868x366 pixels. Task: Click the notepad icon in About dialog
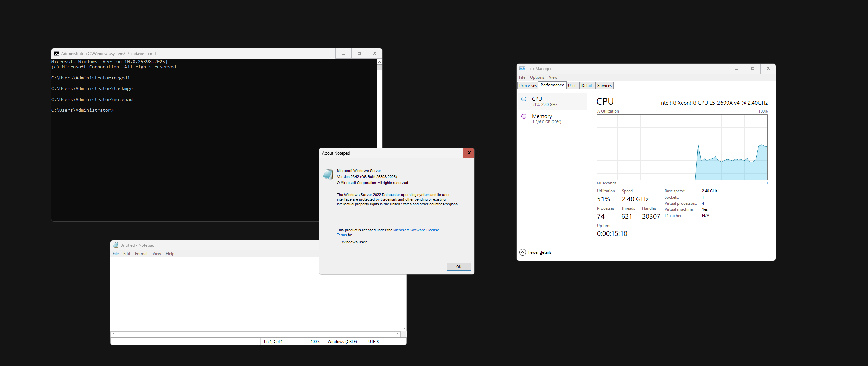pos(328,175)
